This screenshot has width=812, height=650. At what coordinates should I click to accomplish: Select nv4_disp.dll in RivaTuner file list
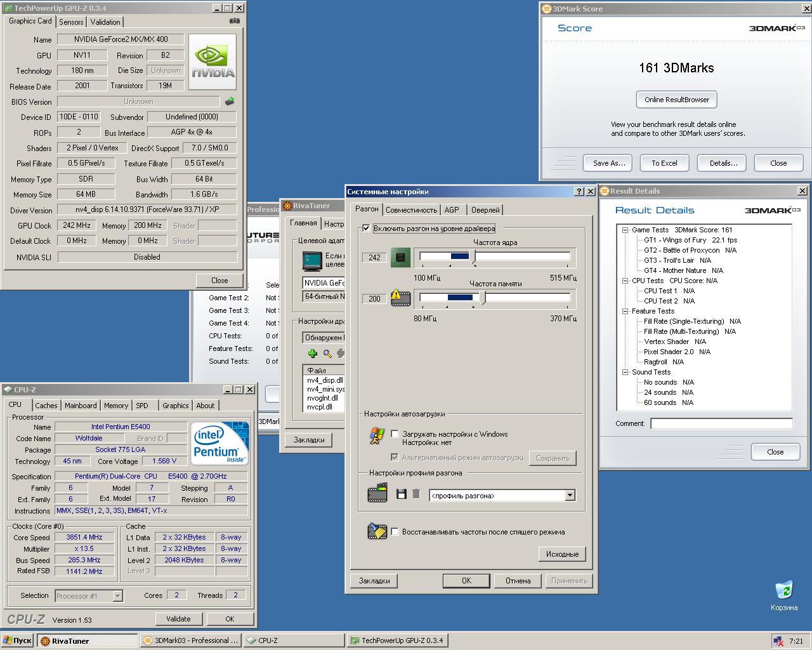click(x=325, y=380)
